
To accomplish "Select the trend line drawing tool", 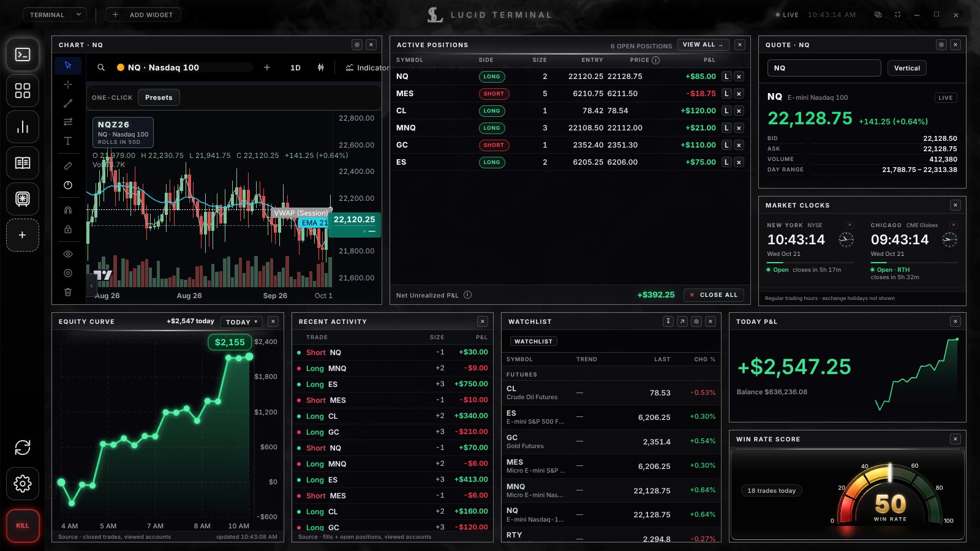I will pyautogui.click(x=68, y=103).
